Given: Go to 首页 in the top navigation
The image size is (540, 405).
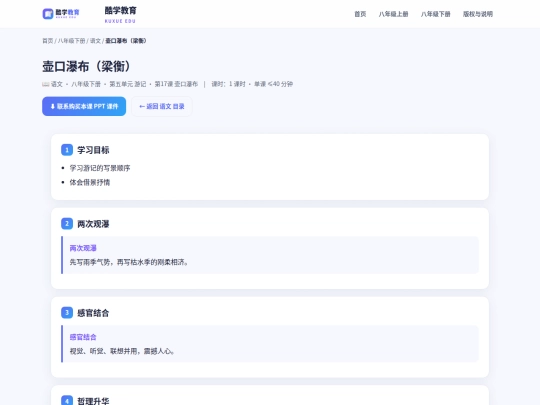Looking at the screenshot, I should pos(360,14).
